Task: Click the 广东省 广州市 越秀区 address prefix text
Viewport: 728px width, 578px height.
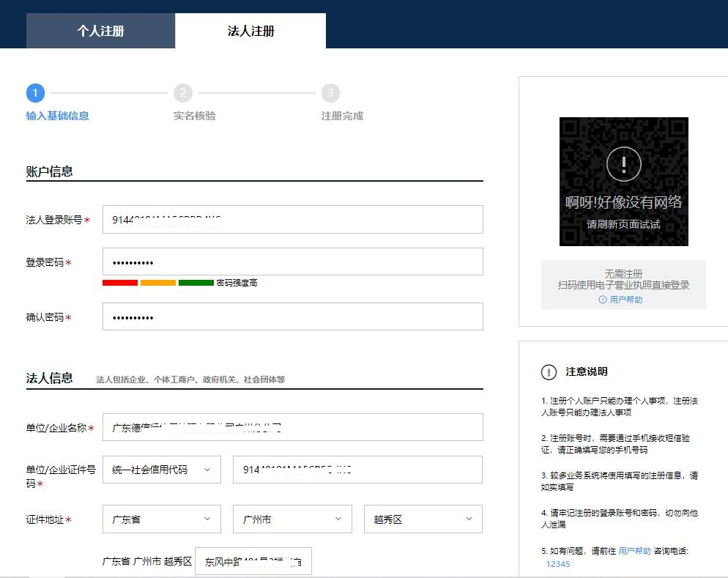Action: (x=147, y=561)
